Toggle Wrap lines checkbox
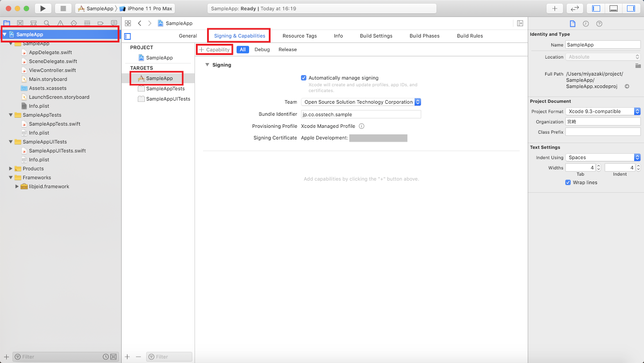 tap(568, 182)
